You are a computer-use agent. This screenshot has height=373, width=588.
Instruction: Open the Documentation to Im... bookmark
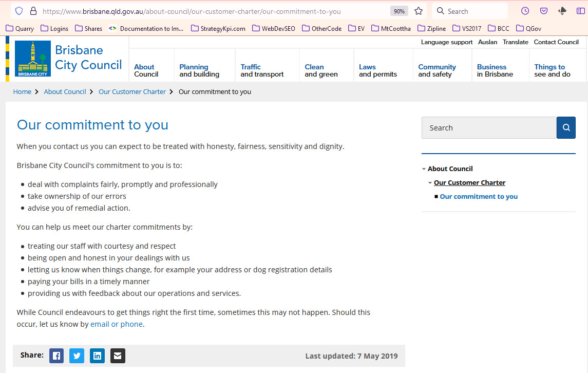(146, 29)
